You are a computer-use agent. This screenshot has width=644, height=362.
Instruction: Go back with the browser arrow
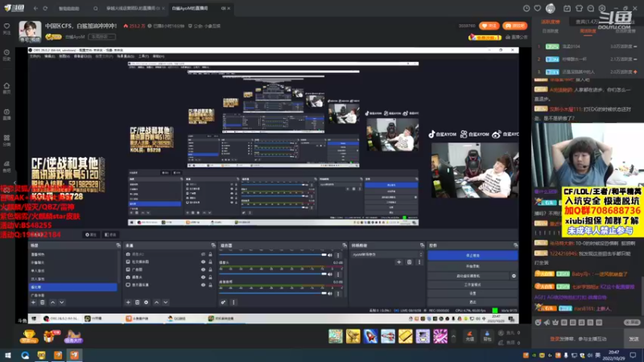(x=35, y=8)
